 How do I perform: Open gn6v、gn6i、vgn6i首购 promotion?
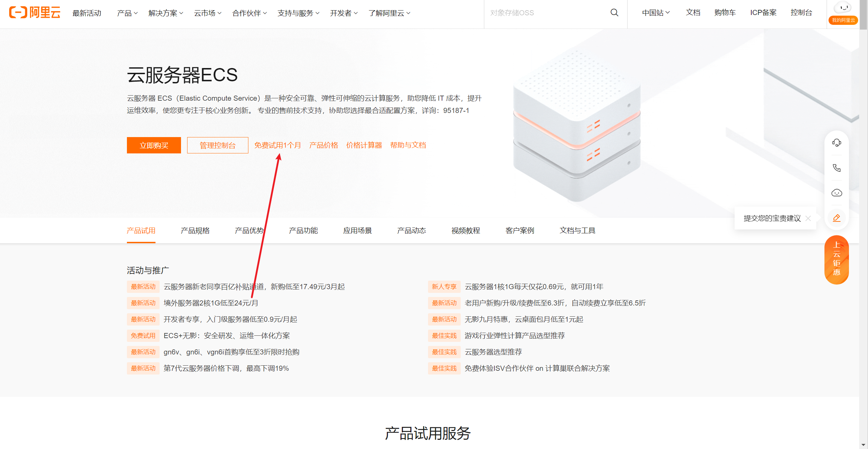click(231, 352)
